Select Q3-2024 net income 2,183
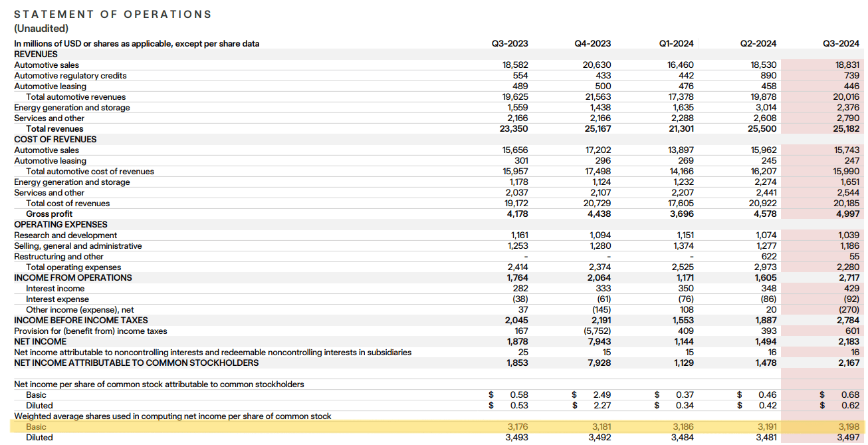Viewport: 868px width, 445px height. tap(849, 342)
